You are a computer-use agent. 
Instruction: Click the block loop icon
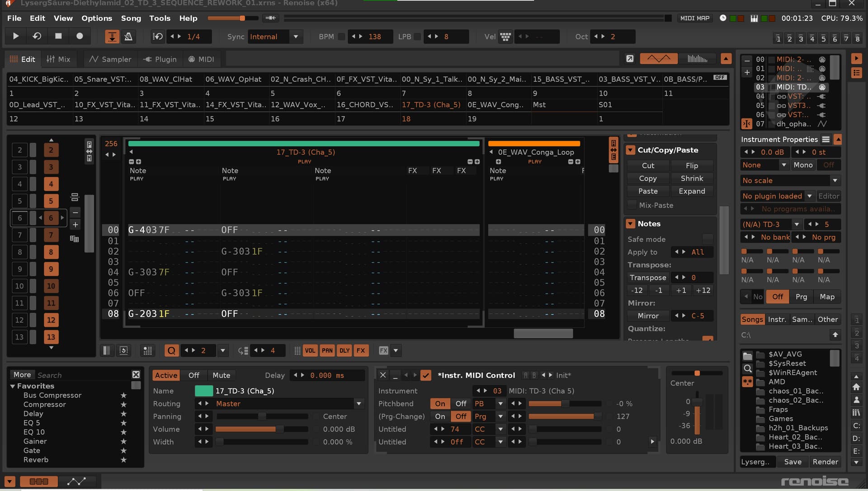157,37
